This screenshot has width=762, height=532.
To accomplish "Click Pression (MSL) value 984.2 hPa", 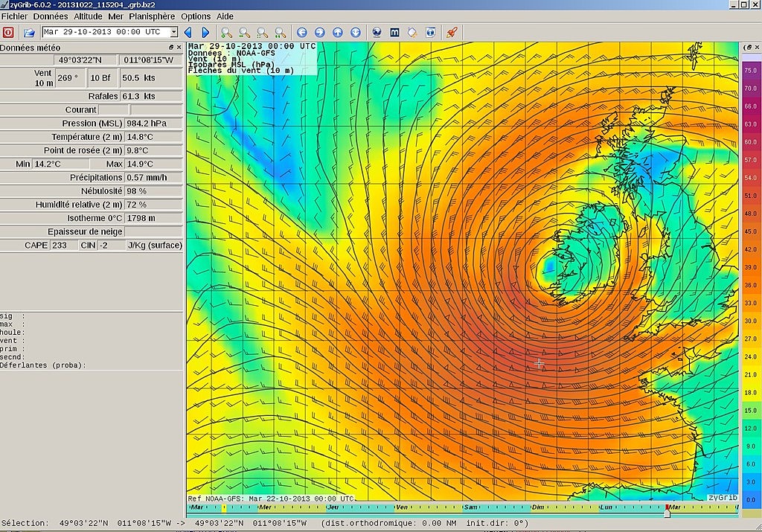I will pyautogui.click(x=153, y=124).
